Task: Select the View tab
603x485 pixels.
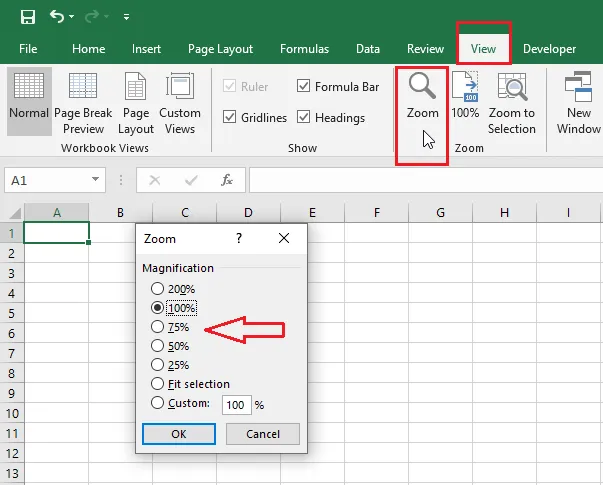Action: 483,49
